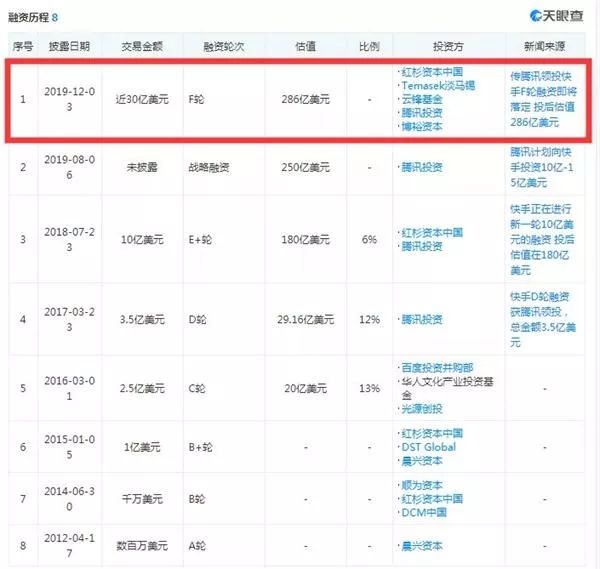Select the date 2016-03-01 cell

point(69,388)
